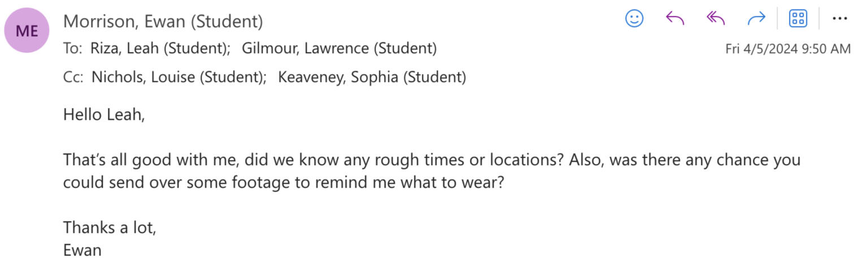Image resolution: width=868 pixels, height=264 pixels.
Task: Click the "To:" field label
Action: (73, 49)
